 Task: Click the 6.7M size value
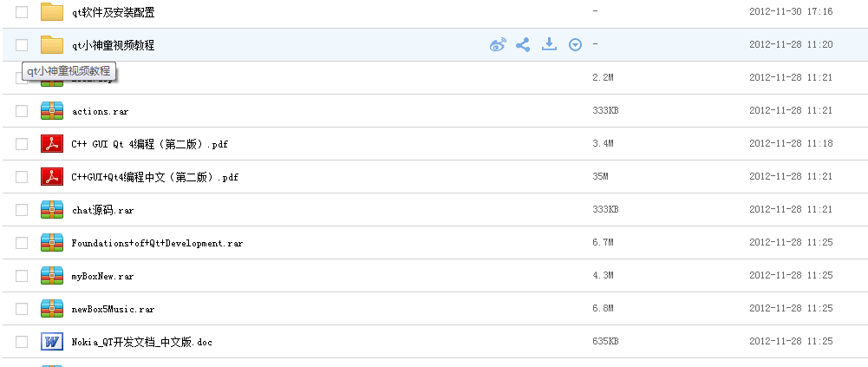[x=603, y=242]
